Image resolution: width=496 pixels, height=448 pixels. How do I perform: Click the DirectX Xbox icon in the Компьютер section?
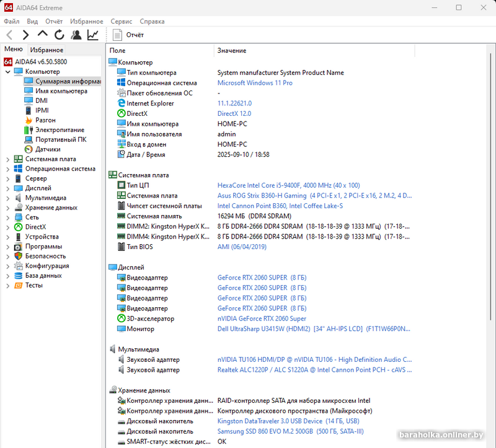[121, 113]
